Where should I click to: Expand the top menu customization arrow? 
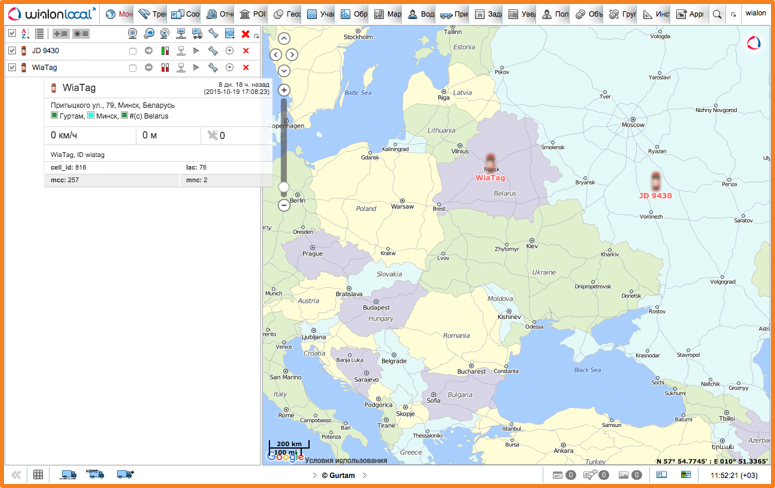point(733,14)
